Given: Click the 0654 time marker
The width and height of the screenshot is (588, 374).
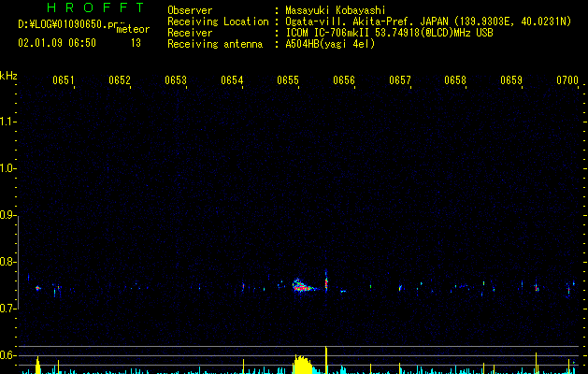Looking at the screenshot, I should coord(232,79).
